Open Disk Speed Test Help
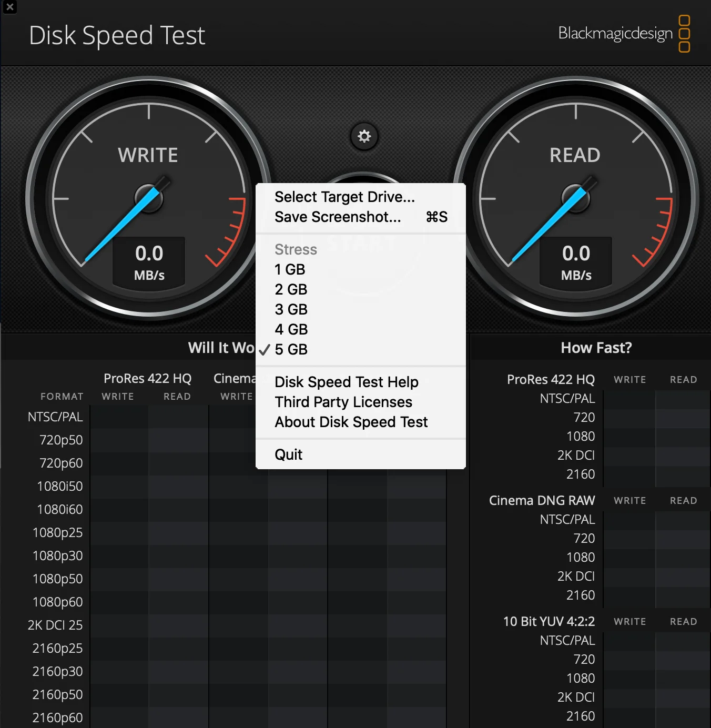This screenshot has width=711, height=728. (346, 382)
